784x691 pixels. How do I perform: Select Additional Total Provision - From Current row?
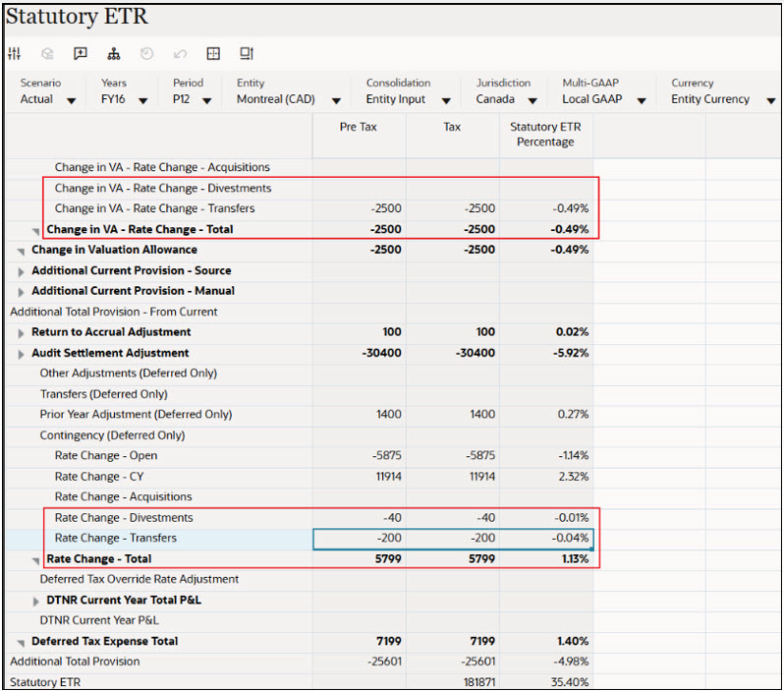(114, 312)
